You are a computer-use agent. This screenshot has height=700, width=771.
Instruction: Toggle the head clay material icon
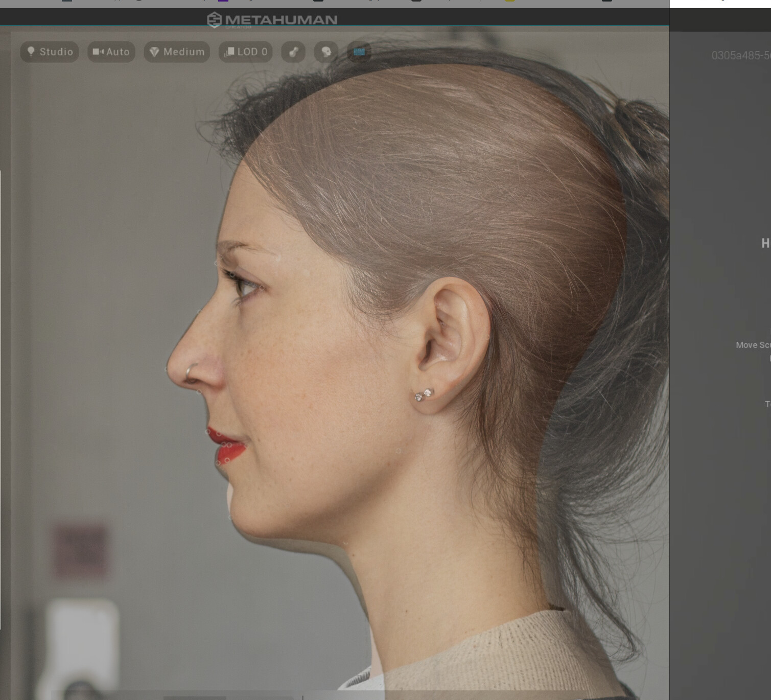click(326, 52)
